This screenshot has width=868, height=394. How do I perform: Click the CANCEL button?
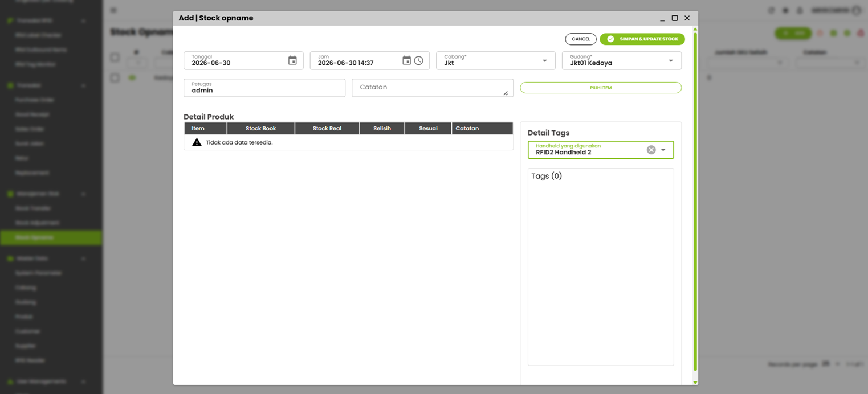click(x=581, y=39)
